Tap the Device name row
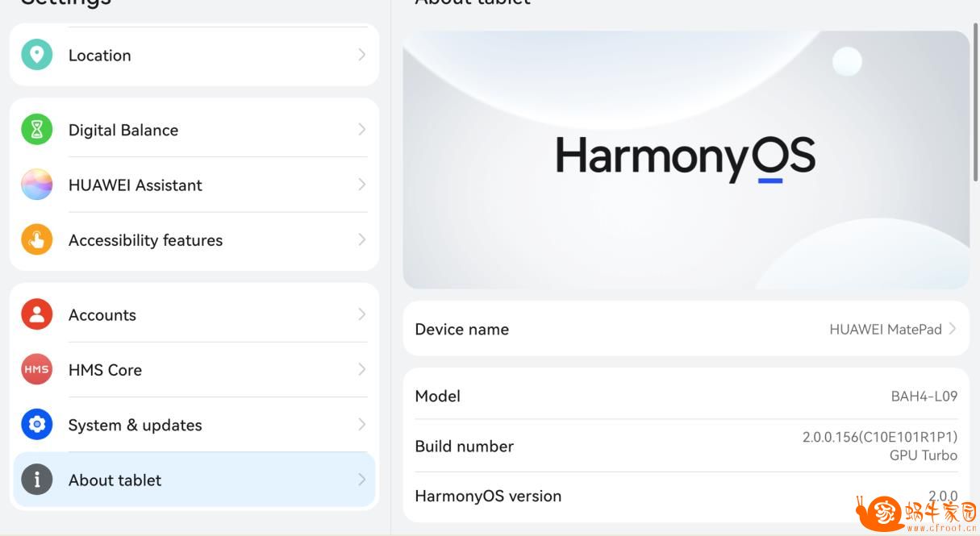This screenshot has width=980, height=536. 686,329
